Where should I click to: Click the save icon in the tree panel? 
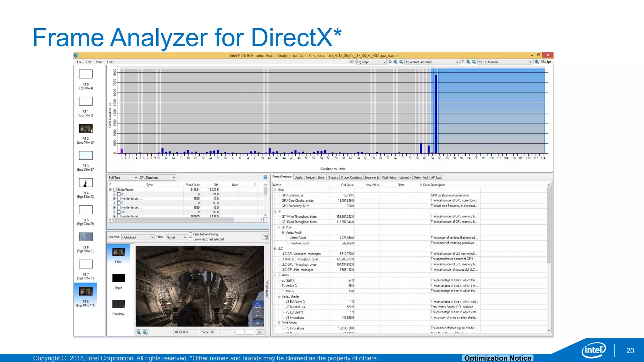[x=265, y=178]
